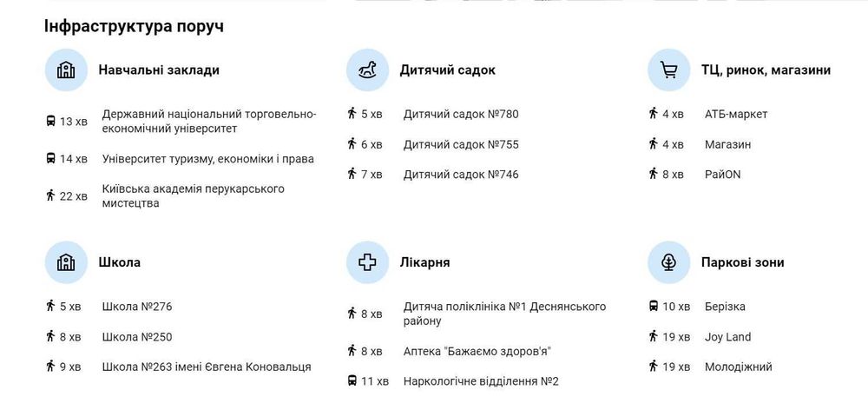Click the Навчальні заклади building icon
The image size is (868, 410).
[x=66, y=70]
